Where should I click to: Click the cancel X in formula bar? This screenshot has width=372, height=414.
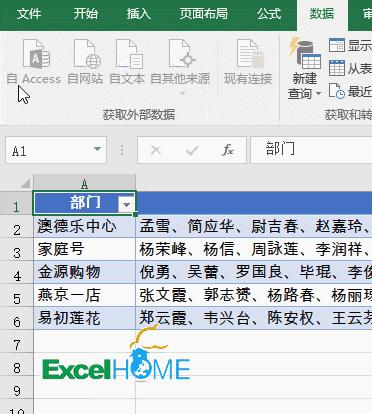point(156,150)
